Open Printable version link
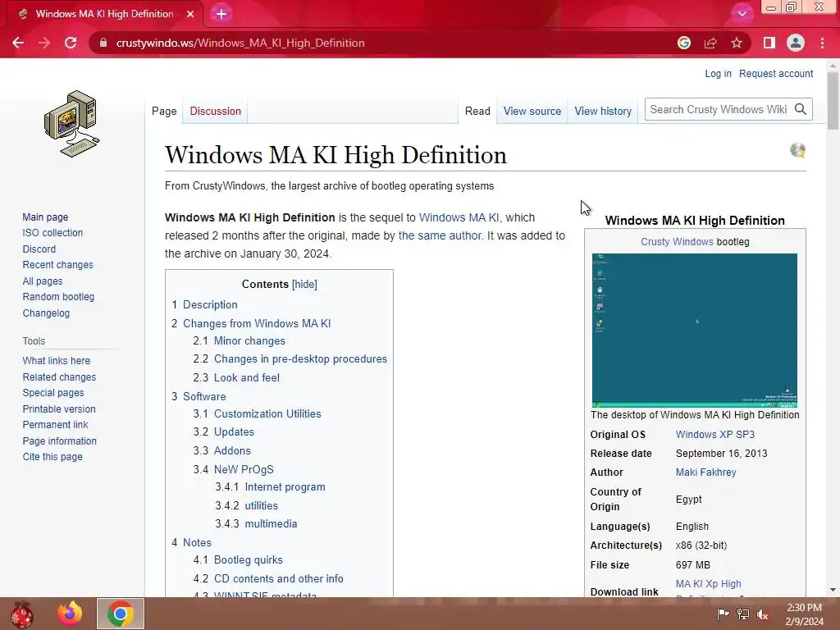Image resolution: width=840 pixels, height=630 pixels. pos(59,409)
